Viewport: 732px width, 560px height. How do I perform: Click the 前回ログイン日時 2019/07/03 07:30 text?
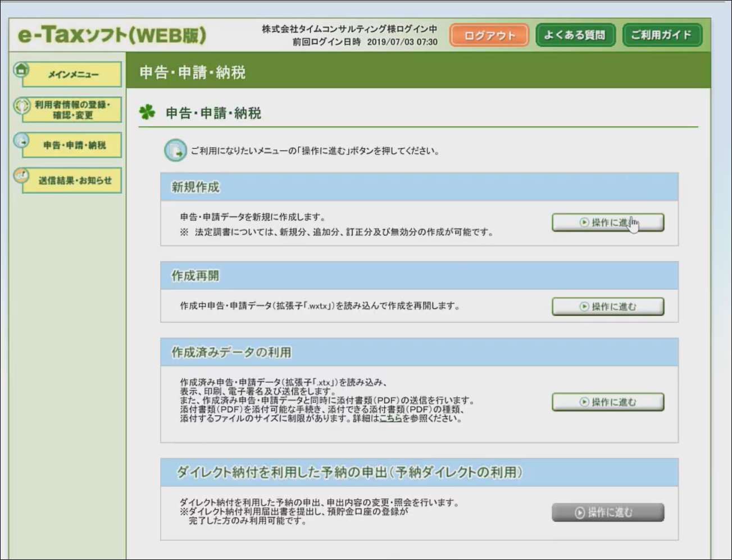click(365, 42)
